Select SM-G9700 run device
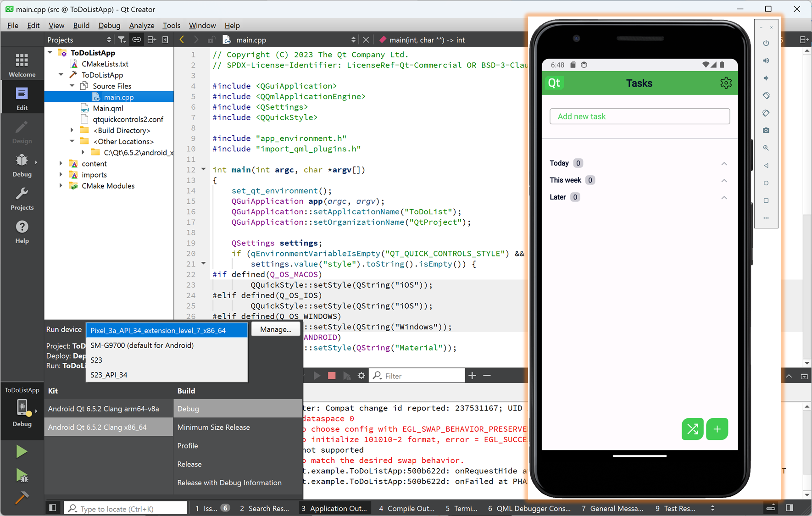Screen dimensions: 812x516 [x=167, y=345]
